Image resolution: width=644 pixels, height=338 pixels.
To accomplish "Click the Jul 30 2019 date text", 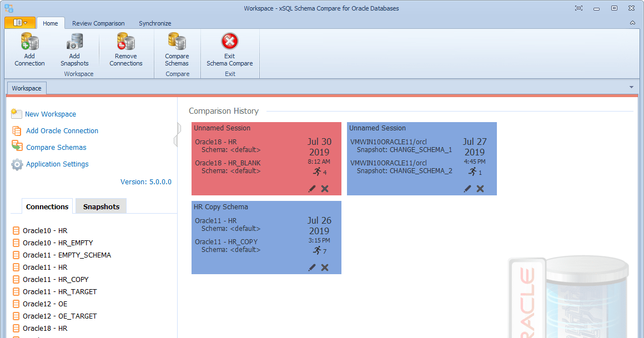I will point(319,147).
